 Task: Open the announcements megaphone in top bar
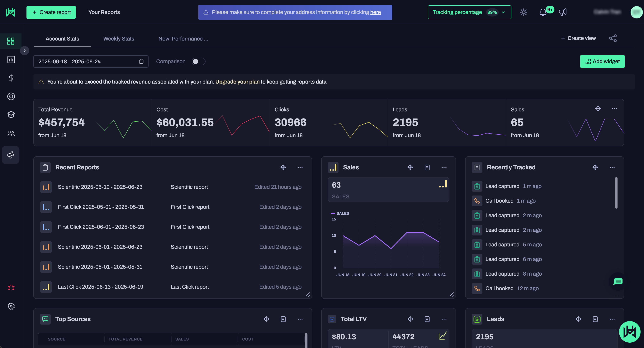pos(562,12)
